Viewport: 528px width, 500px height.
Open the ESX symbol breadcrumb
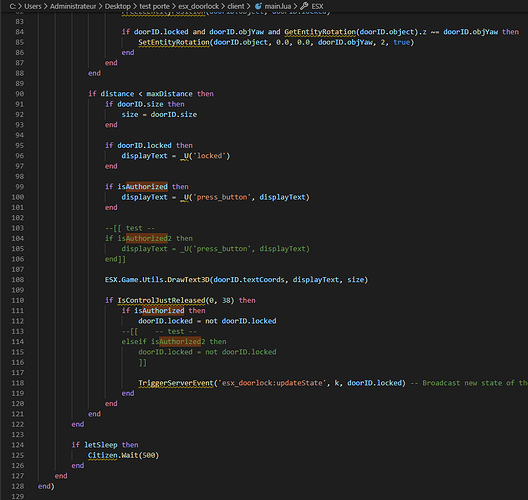coord(317,6)
